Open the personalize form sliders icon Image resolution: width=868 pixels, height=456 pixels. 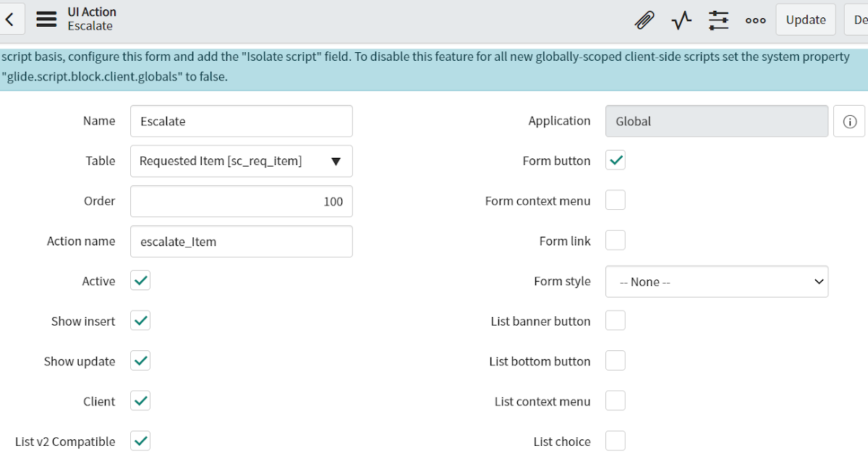pos(718,20)
